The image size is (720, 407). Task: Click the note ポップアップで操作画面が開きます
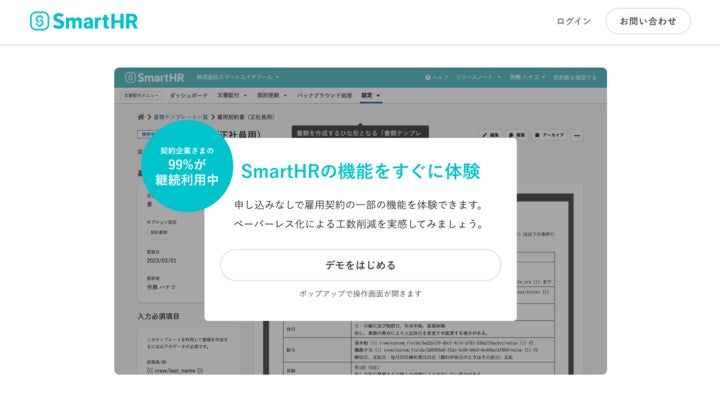[x=360, y=294]
